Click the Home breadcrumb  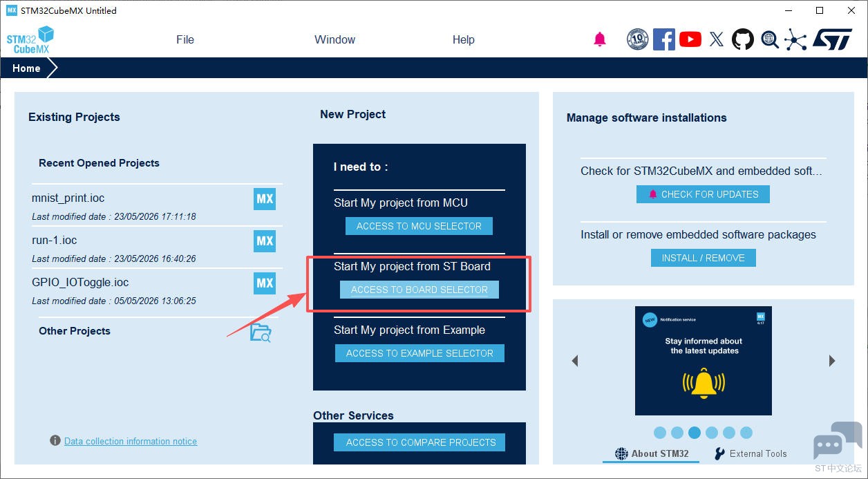26,68
